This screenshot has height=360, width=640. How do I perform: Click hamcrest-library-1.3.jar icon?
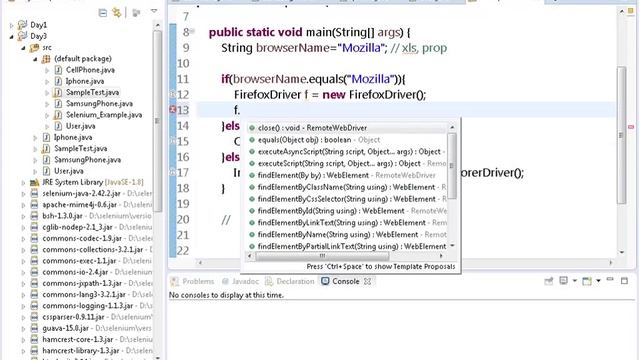pyautogui.click(x=34, y=350)
